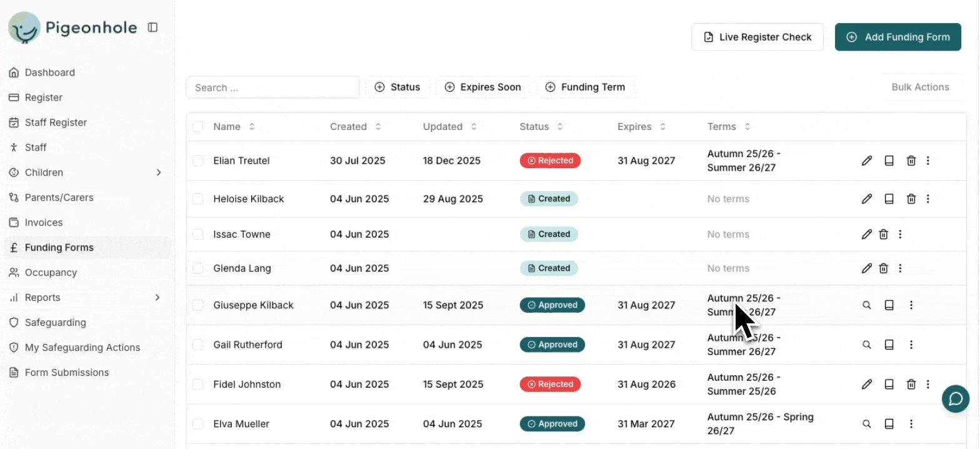Open the book icon in Giuseppe Kilback's row
The height and width of the screenshot is (449, 980).
889,305
